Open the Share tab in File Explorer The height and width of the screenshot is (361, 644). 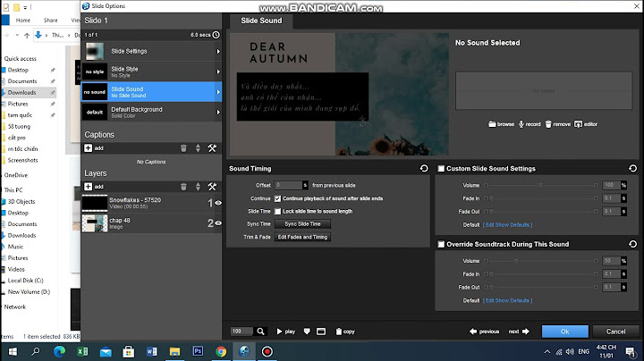(x=50, y=20)
